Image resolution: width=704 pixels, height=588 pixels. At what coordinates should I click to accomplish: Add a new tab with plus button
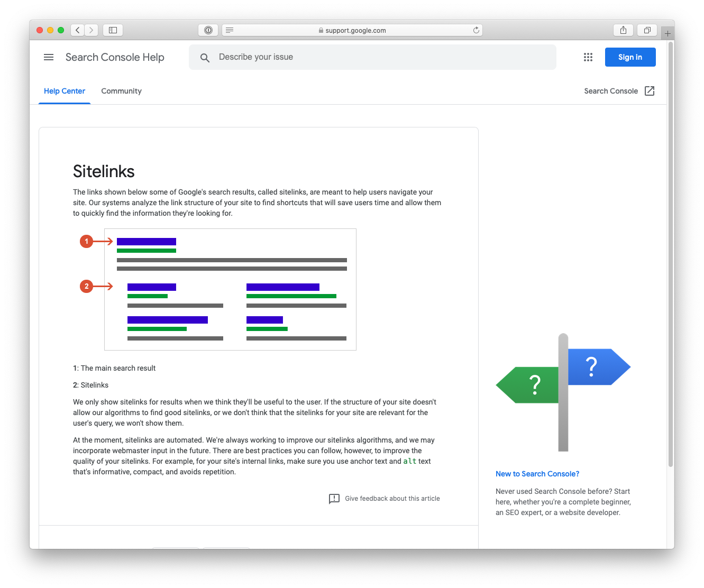click(x=668, y=33)
